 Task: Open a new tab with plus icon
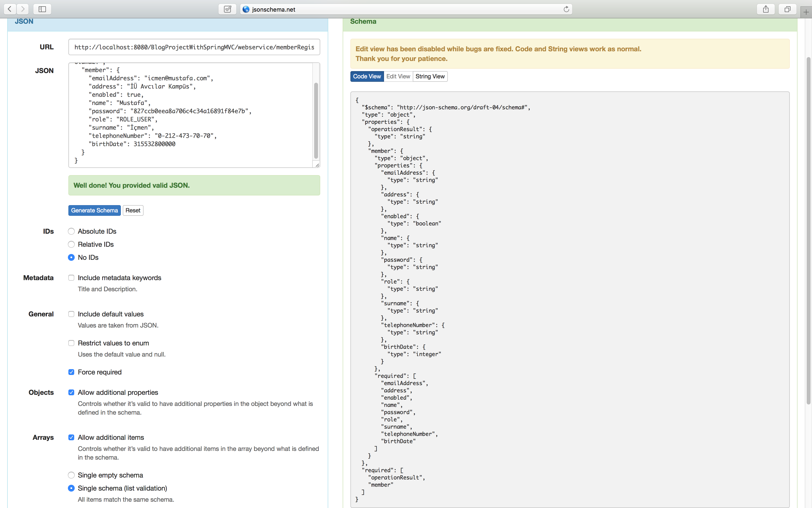tap(806, 12)
